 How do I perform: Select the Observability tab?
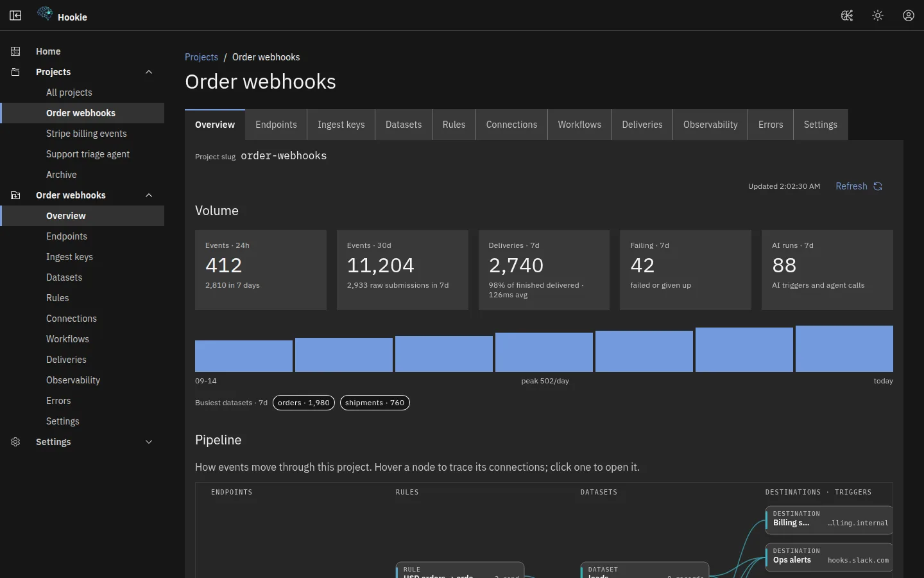[x=710, y=125]
